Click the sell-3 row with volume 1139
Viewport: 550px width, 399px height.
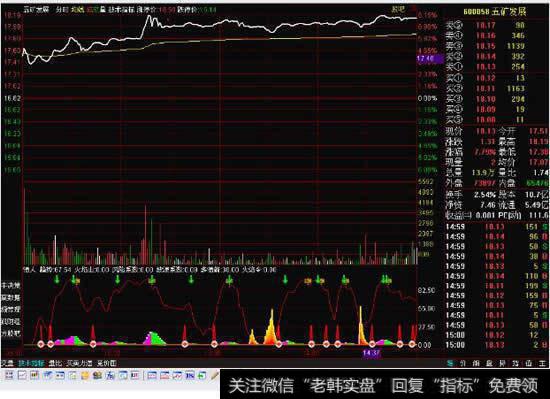point(486,46)
